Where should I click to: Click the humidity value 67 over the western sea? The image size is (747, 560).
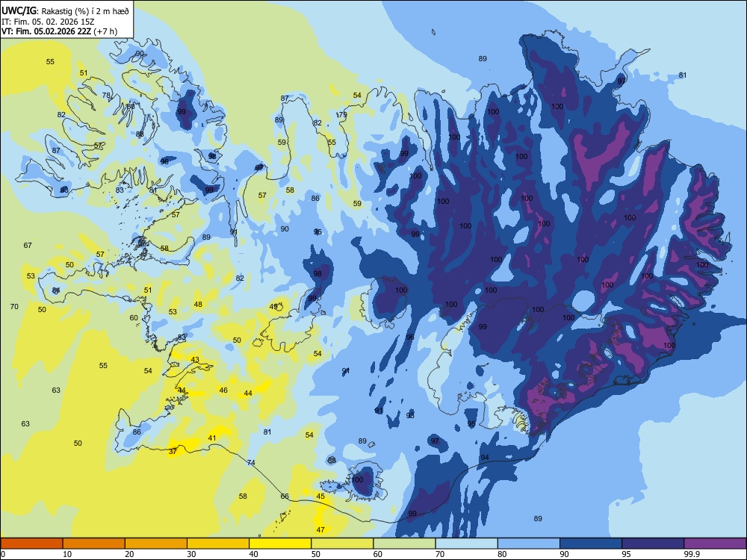click(28, 245)
